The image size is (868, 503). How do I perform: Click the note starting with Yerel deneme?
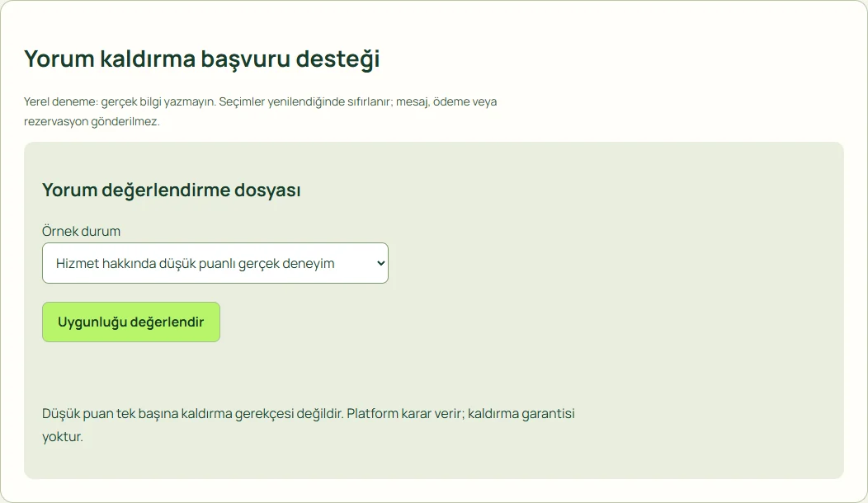260,111
